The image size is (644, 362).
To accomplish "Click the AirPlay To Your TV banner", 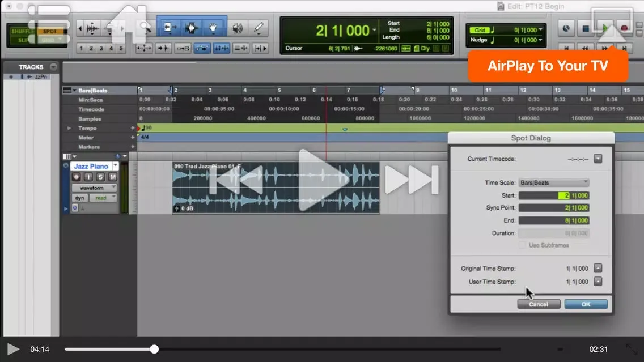I will pos(548,66).
